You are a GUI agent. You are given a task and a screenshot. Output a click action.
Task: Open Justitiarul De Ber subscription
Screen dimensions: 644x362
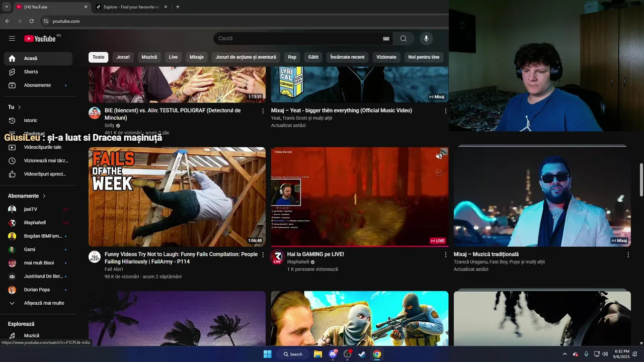38,277
